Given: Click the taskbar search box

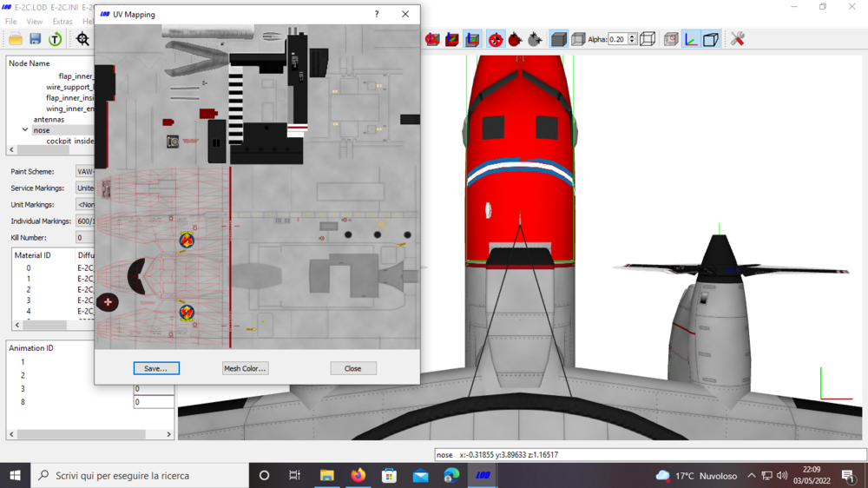Looking at the screenshot, I should pos(140,476).
